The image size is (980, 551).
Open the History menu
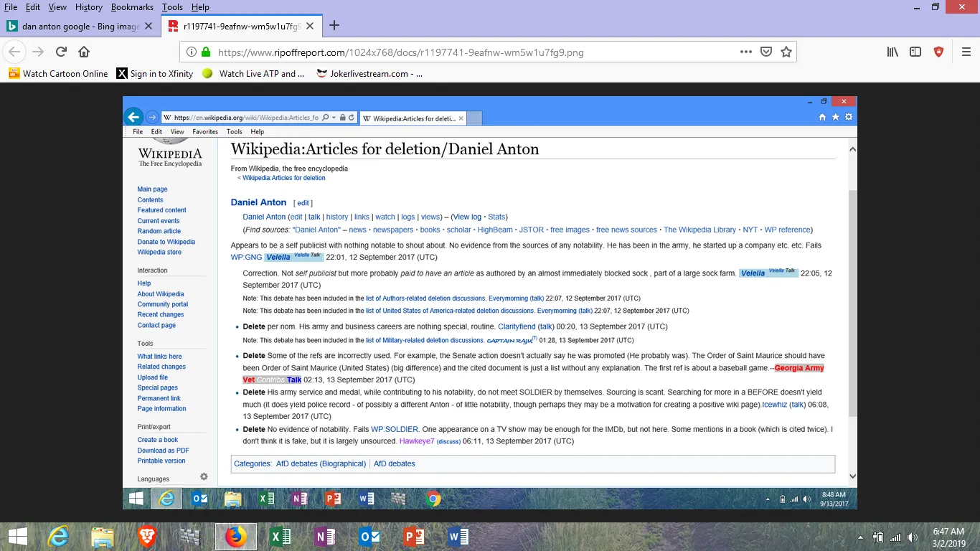88,6
